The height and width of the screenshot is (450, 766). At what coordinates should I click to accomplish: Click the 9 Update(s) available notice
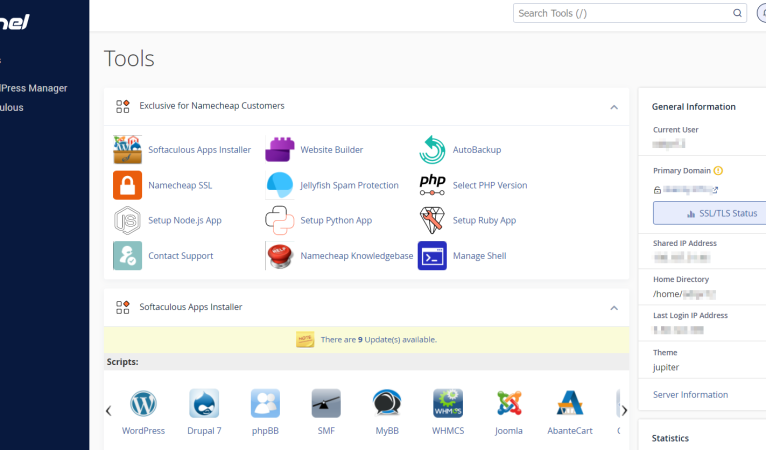379,340
